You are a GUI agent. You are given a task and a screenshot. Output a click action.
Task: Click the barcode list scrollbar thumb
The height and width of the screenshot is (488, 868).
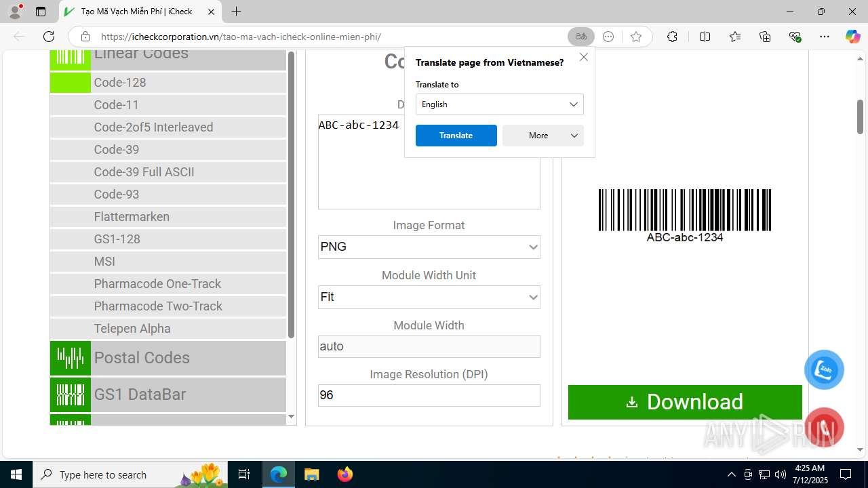pyautogui.click(x=291, y=195)
